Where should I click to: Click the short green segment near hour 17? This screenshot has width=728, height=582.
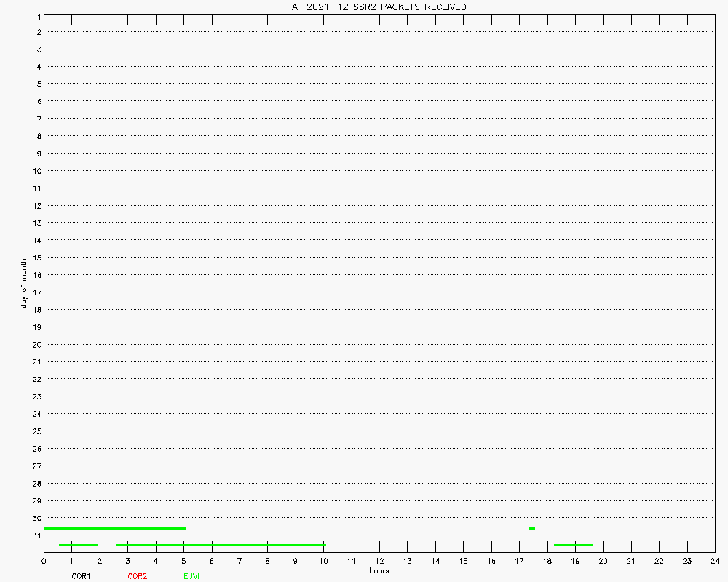pyautogui.click(x=531, y=528)
